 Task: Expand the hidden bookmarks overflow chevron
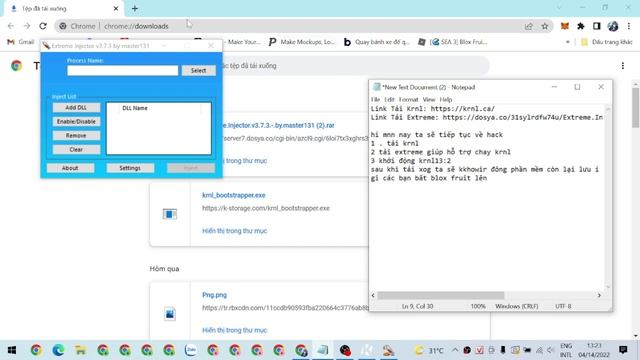567,42
